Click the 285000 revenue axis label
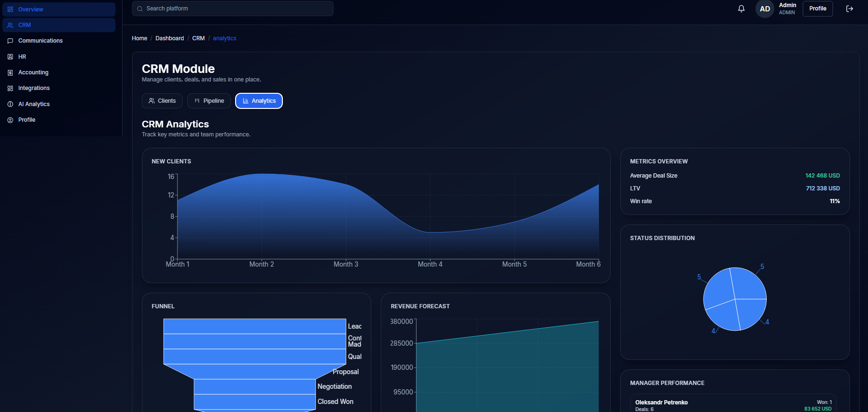This screenshot has width=868, height=412. pos(402,343)
